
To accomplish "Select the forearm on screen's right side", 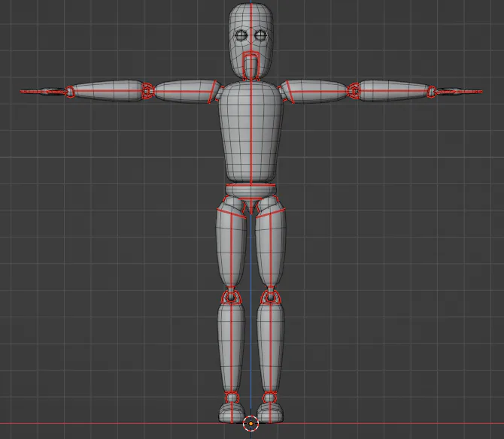I will coord(395,91).
